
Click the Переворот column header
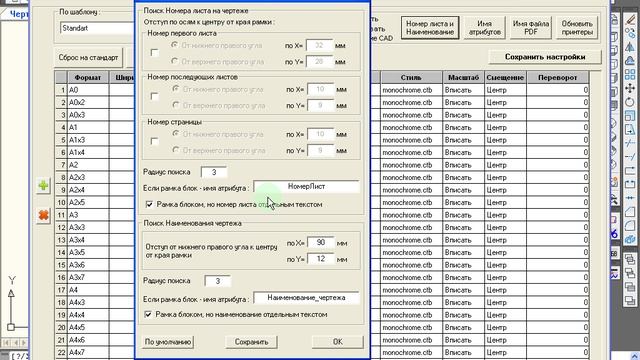click(558, 78)
